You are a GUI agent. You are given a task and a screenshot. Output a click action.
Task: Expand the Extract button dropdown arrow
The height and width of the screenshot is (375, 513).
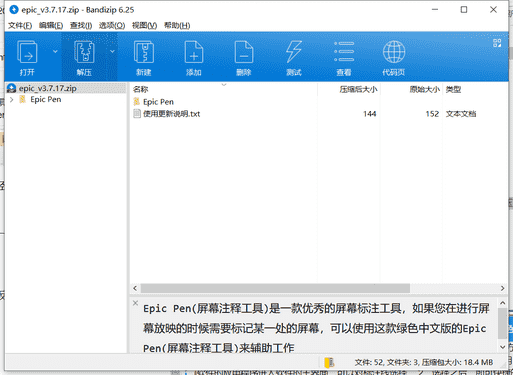[112, 52]
